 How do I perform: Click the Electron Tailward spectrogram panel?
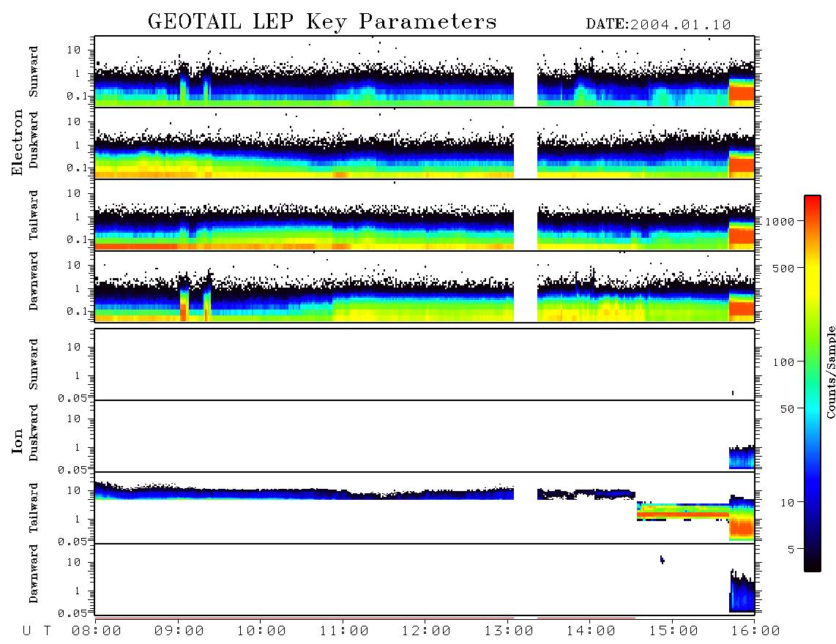[x=425, y=215]
